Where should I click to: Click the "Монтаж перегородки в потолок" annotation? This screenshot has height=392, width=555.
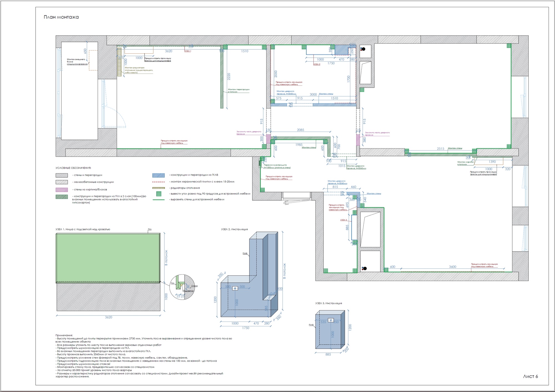point(239,91)
